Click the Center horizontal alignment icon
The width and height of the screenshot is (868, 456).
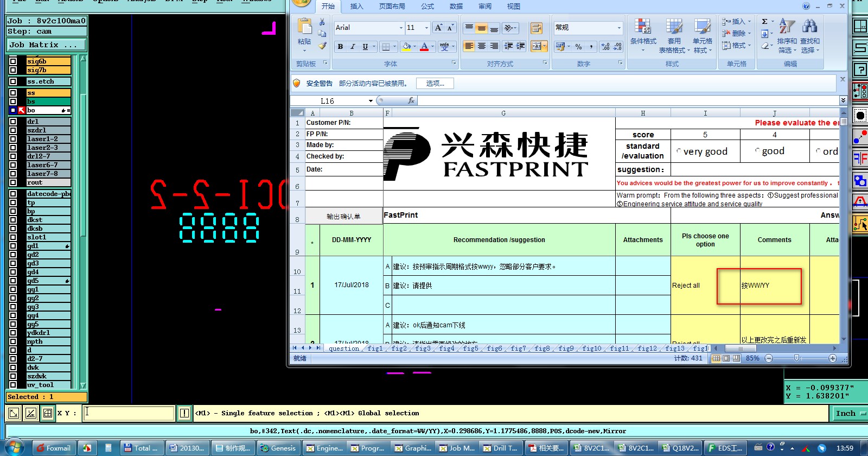point(482,47)
